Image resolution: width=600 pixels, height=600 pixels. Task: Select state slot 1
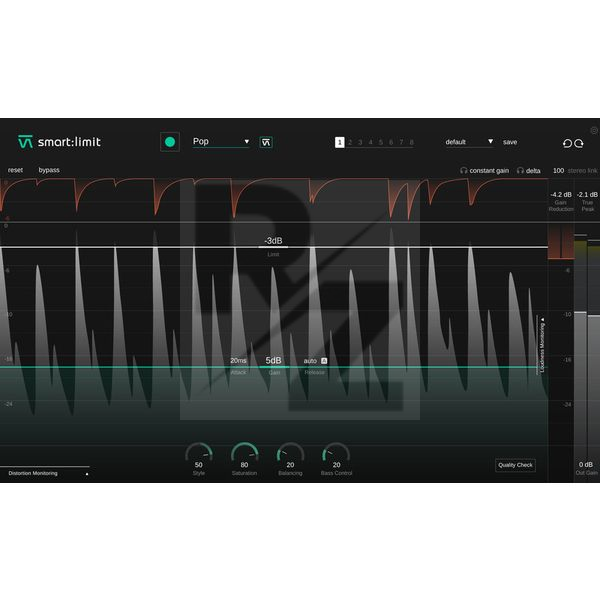click(x=339, y=142)
